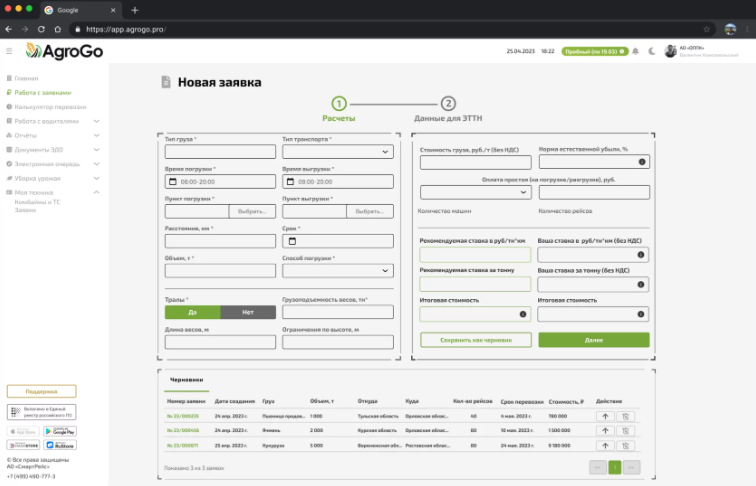756x486 pixels.
Task: Focus Ограничения по высоте input
Action: pos(338,342)
